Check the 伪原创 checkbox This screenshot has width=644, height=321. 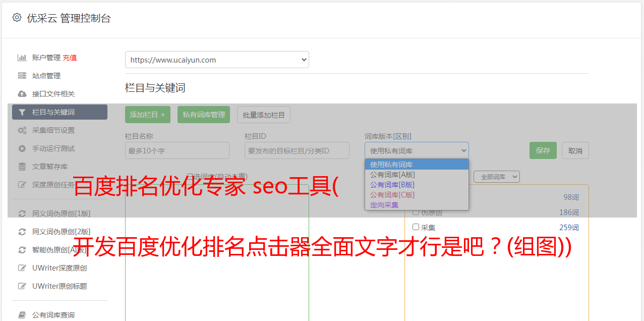416,212
